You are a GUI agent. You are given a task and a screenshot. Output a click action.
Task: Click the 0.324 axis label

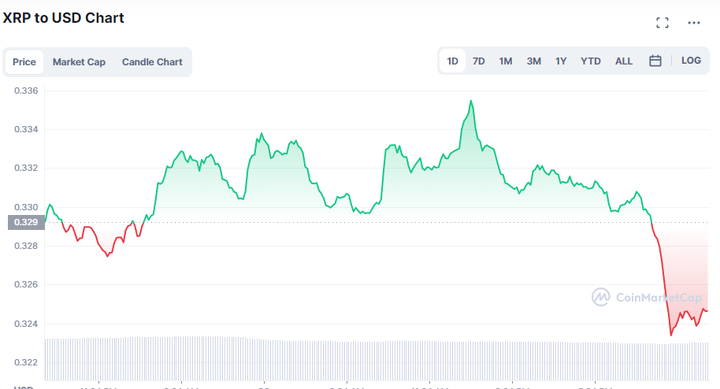click(x=26, y=324)
